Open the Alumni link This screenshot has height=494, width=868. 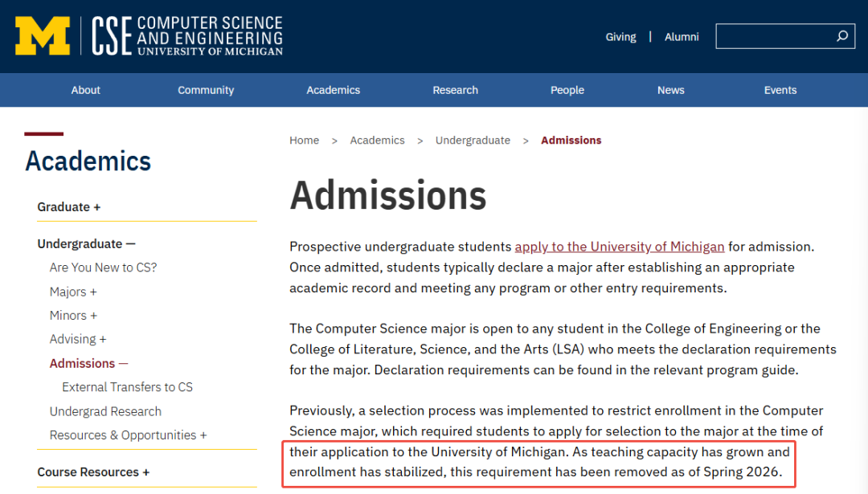(x=682, y=37)
